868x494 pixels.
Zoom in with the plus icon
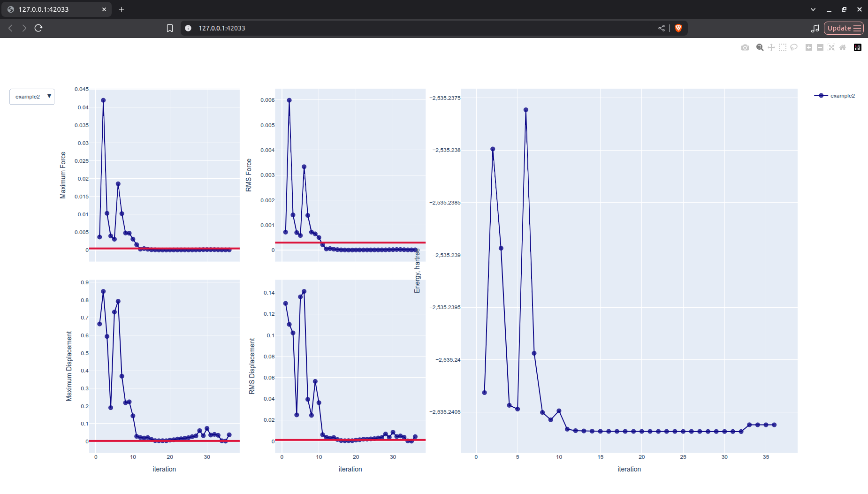pos(809,47)
